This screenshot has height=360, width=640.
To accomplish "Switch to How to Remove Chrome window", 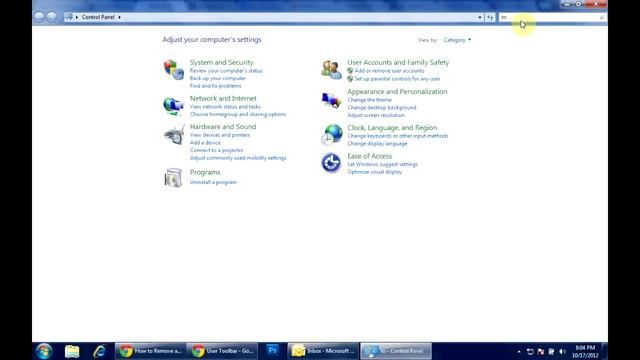I will (151, 351).
